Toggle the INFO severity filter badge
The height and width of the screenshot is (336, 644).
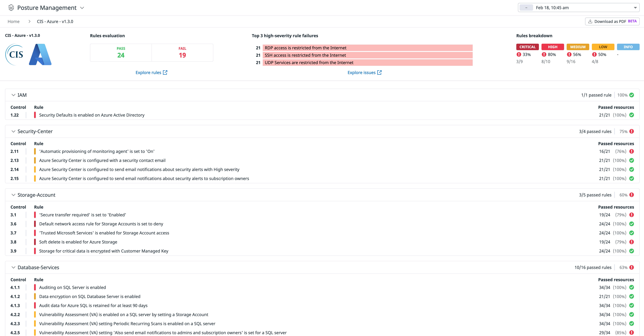pyautogui.click(x=628, y=47)
